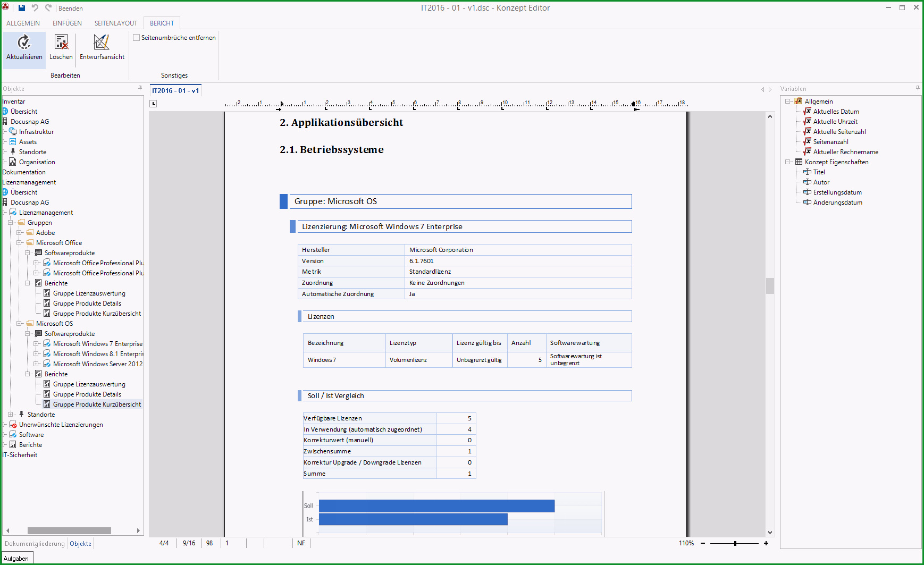Click the Beenden button in title bar
Viewport: 924px width, 565px height.
click(71, 9)
